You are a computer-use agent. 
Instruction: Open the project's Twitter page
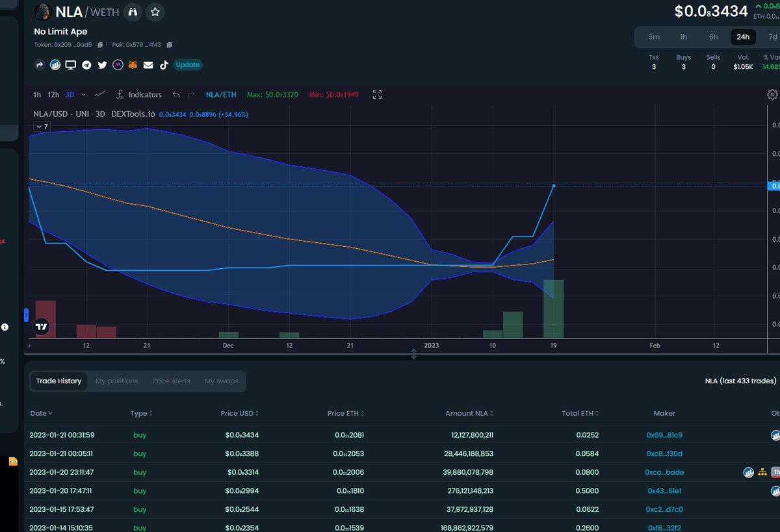(102, 65)
